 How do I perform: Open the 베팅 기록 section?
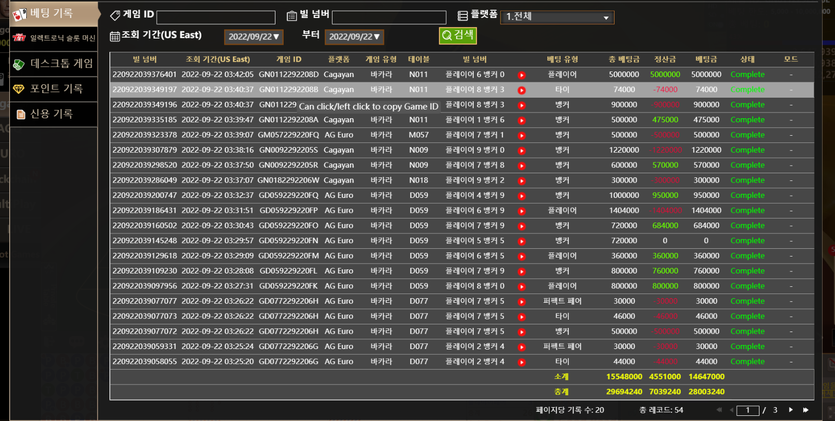click(x=54, y=13)
